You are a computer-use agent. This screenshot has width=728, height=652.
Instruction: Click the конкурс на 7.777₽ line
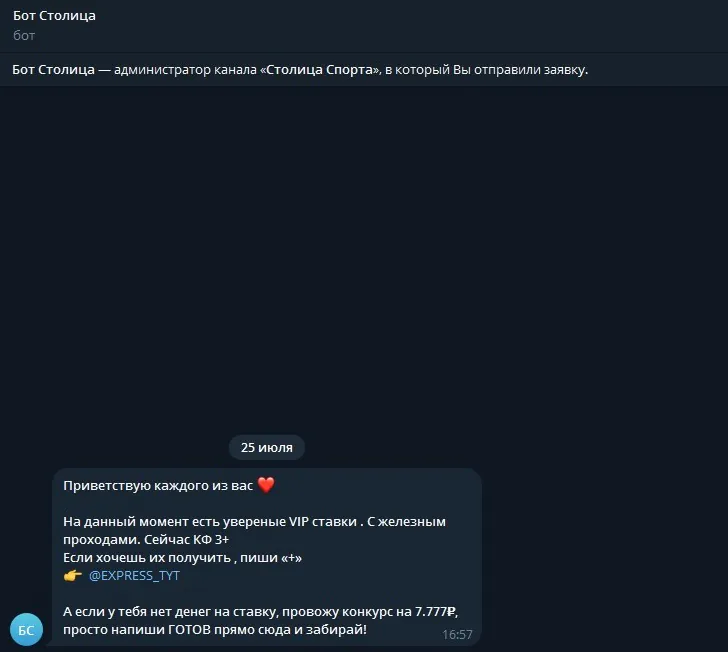tap(260, 612)
